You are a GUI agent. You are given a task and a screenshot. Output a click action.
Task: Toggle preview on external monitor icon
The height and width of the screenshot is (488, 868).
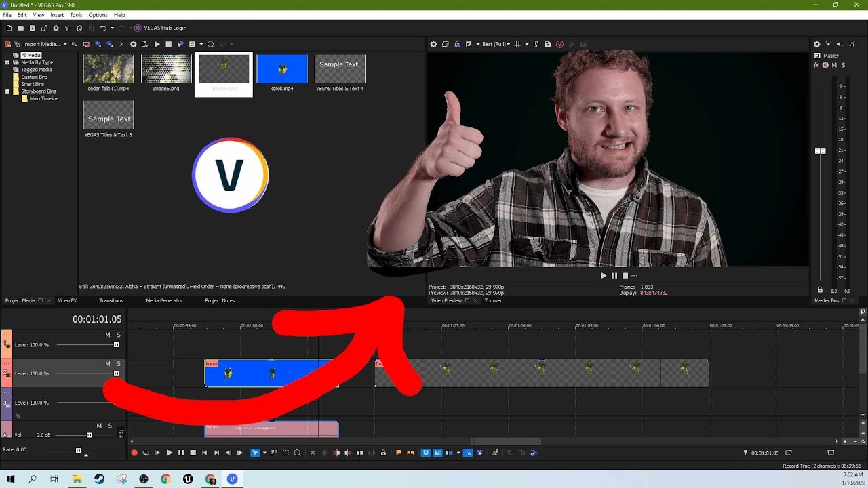pyautogui.click(x=445, y=44)
